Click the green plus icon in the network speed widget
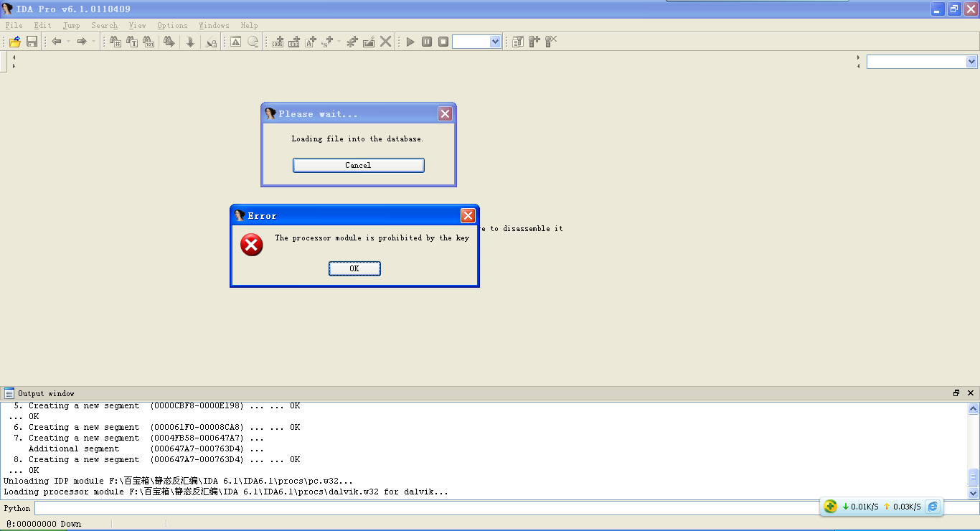Viewport: 980px width, 531px height. (x=830, y=507)
